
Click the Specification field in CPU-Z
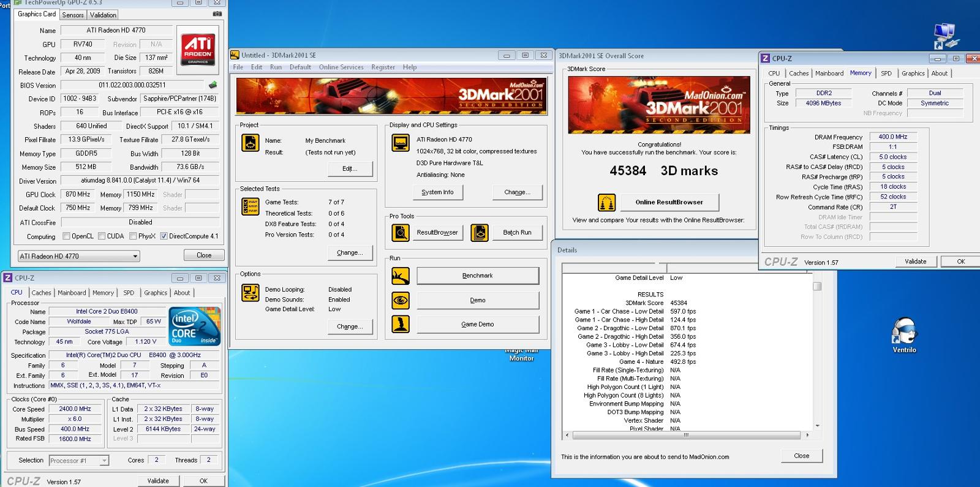tap(134, 355)
